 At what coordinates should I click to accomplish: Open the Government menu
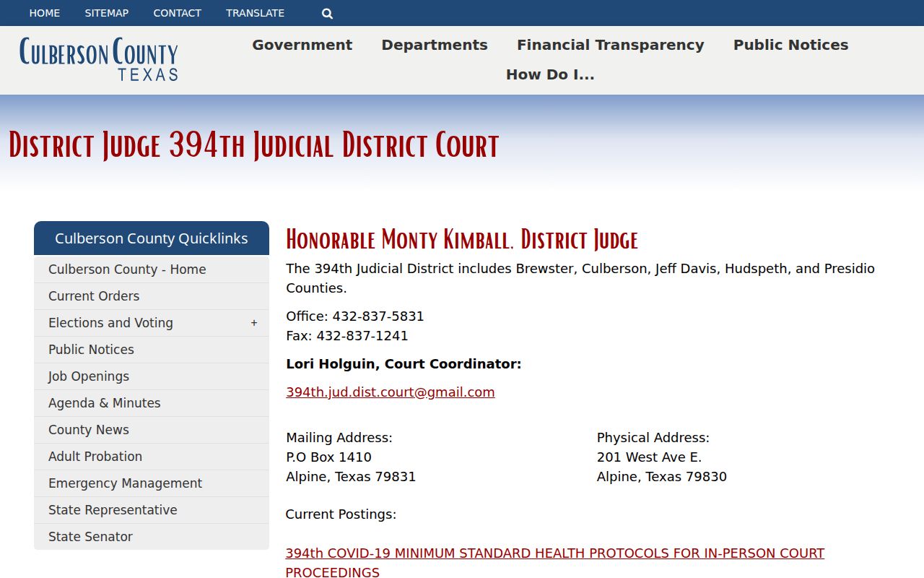pos(302,45)
